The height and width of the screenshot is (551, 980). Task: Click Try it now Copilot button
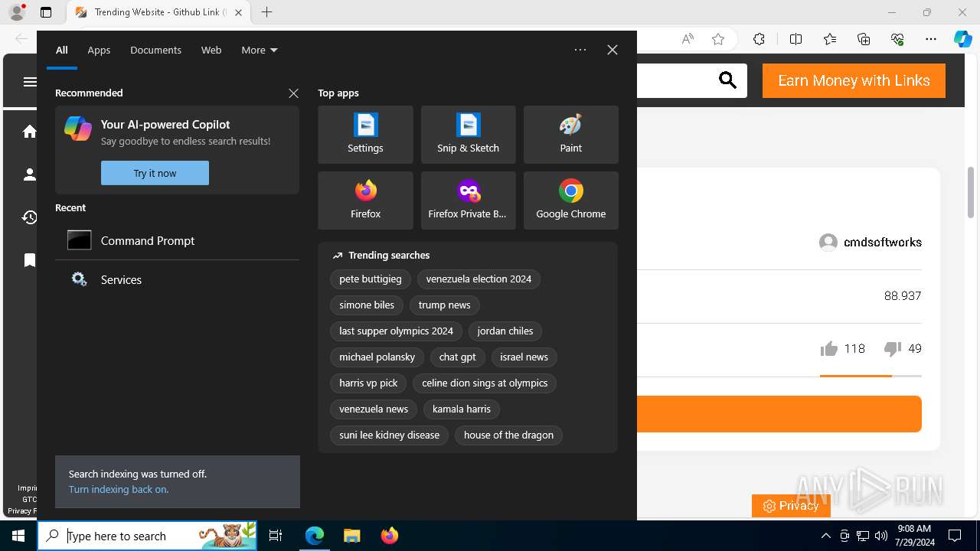[x=155, y=173]
